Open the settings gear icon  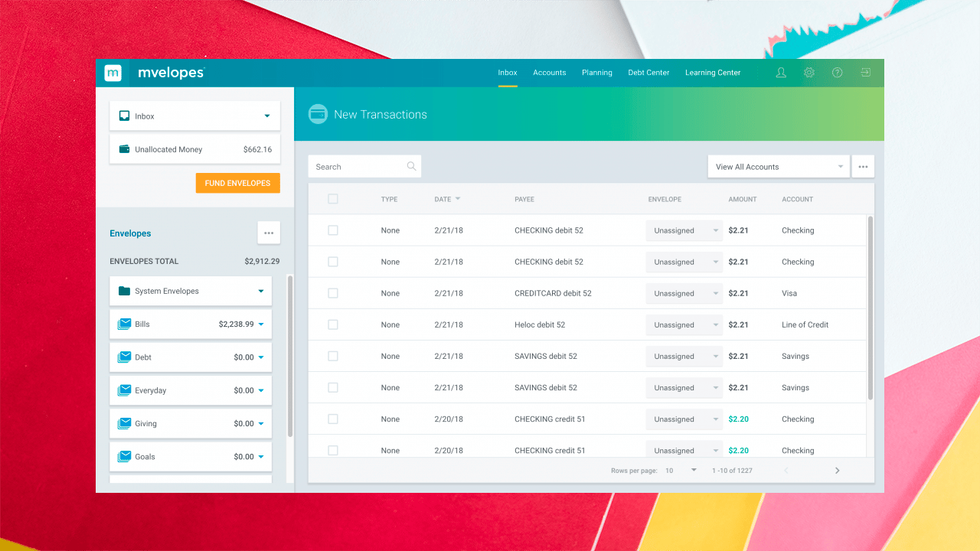(809, 73)
